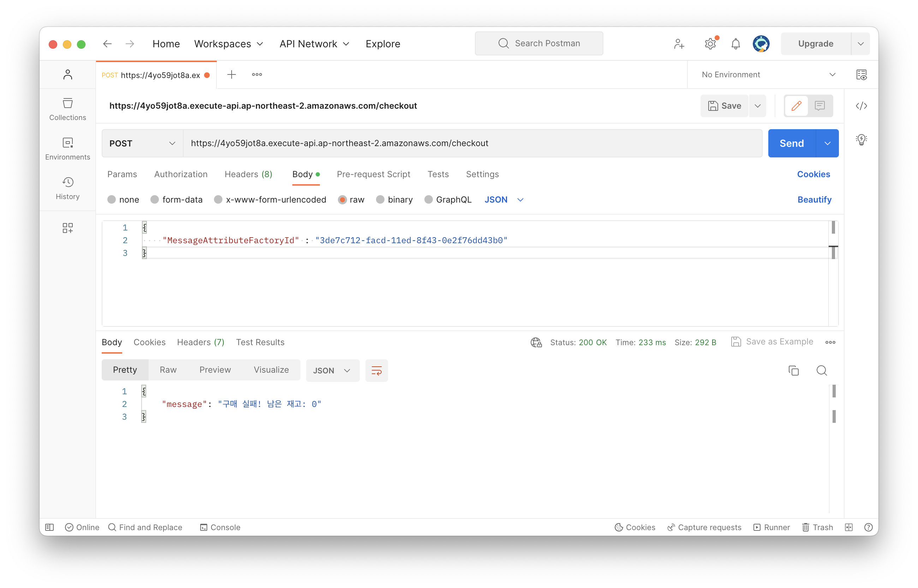
Task: Open the request Cookies link
Action: (x=814, y=174)
